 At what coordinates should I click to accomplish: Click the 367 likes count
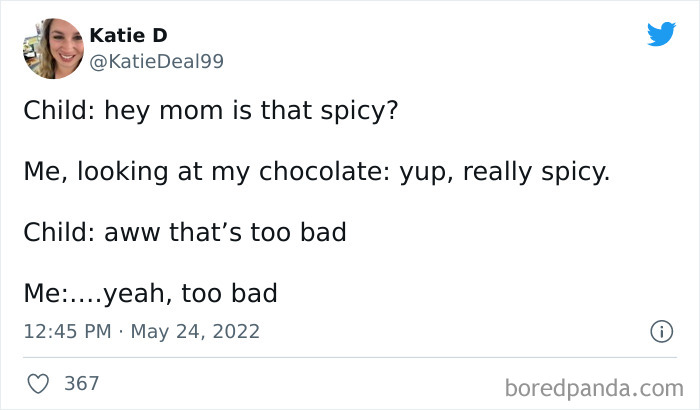pyautogui.click(x=81, y=383)
